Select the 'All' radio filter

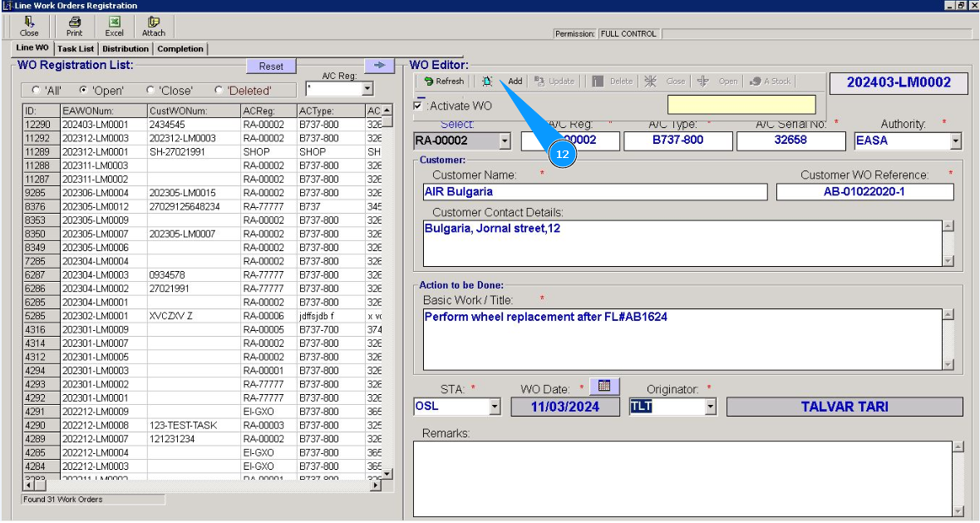coord(36,90)
